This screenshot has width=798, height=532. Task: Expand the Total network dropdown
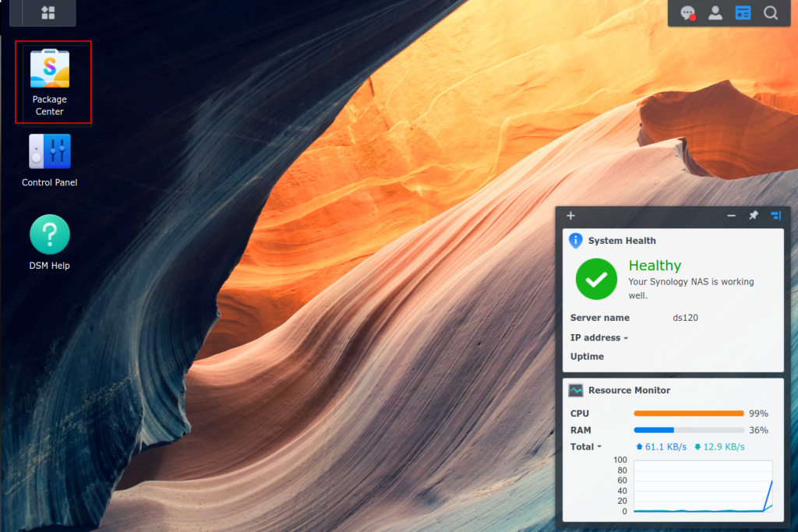click(x=599, y=447)
